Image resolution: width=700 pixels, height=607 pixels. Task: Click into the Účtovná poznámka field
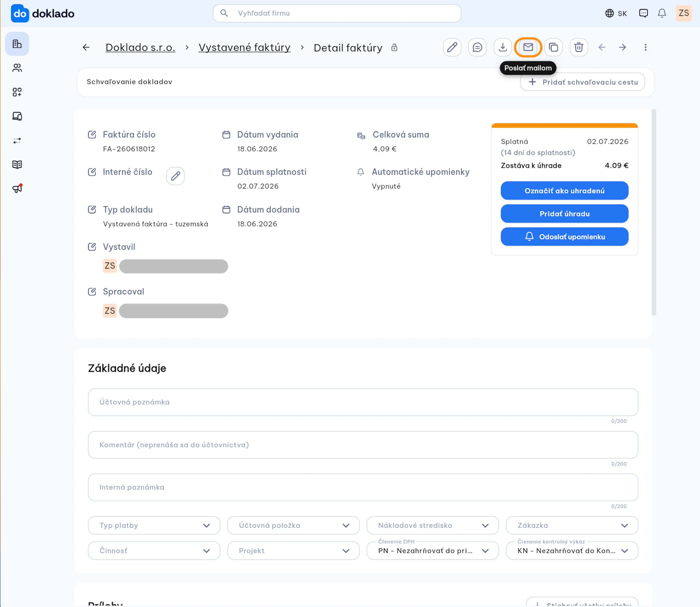[x=363, y=402]
